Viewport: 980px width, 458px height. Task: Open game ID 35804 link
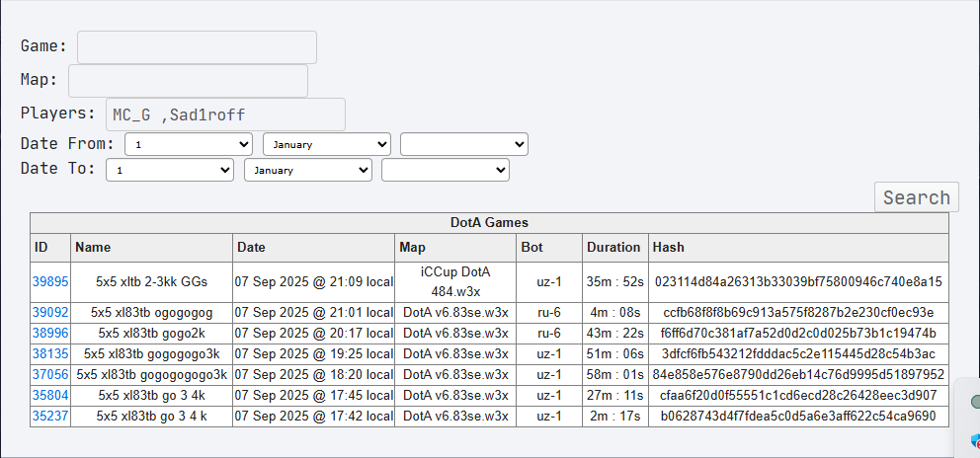point(50,395)
